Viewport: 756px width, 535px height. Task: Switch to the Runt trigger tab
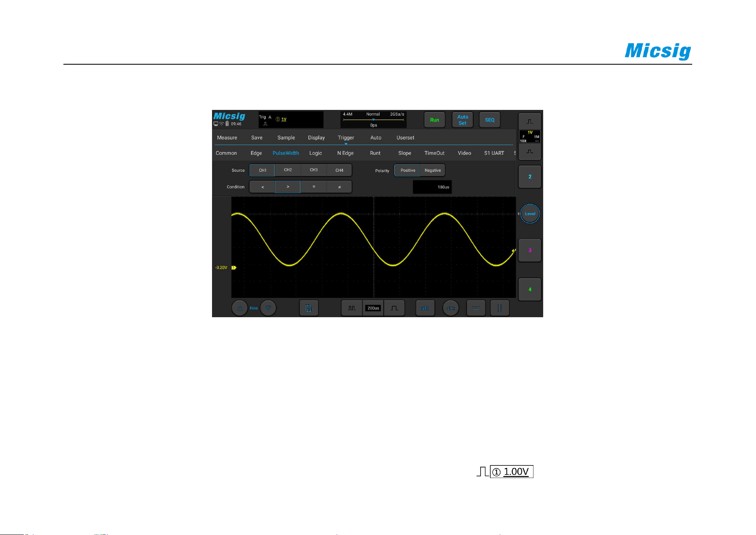click(x=375, y=153)
